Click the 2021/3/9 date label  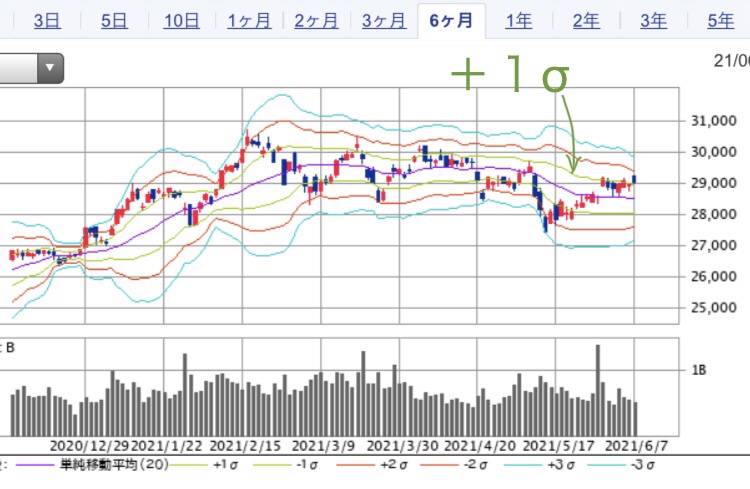[323, 446]
